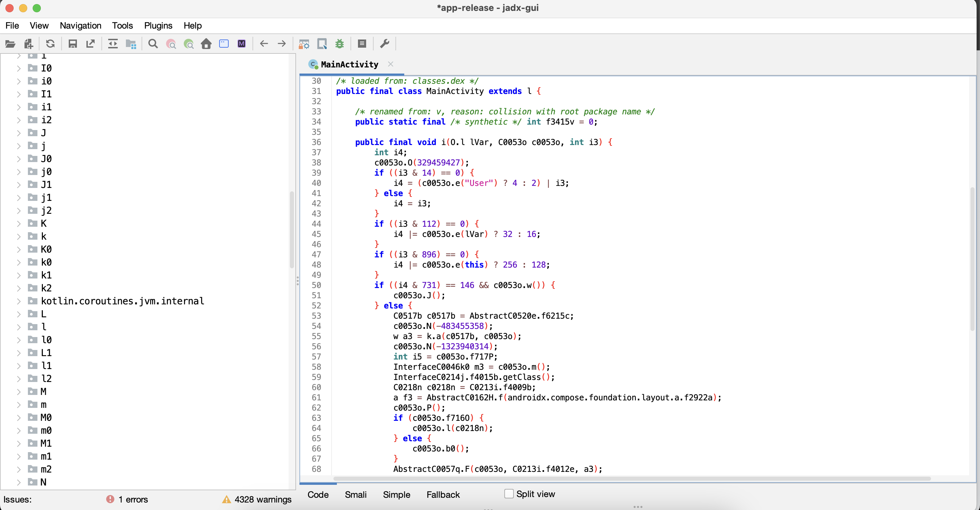980x510 pixels.
Task: Click the warnings triangle icon
Action: (x=226, y=499)
